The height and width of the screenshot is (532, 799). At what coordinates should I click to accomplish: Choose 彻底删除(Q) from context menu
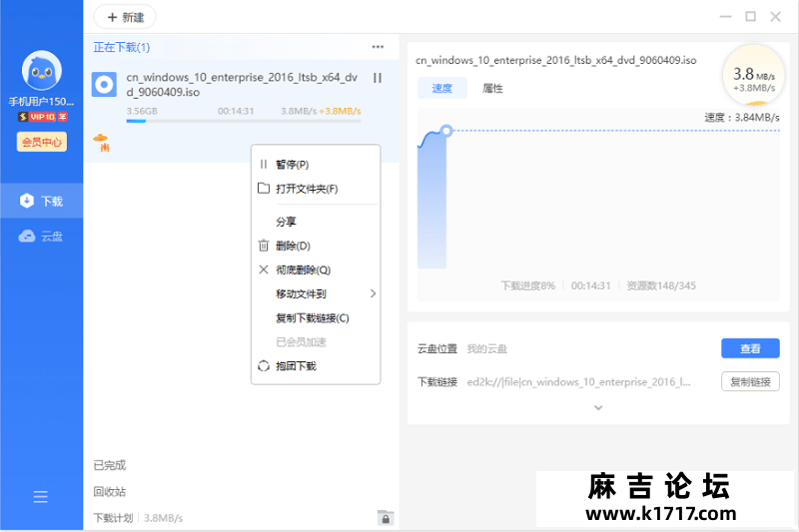(316, 269)
